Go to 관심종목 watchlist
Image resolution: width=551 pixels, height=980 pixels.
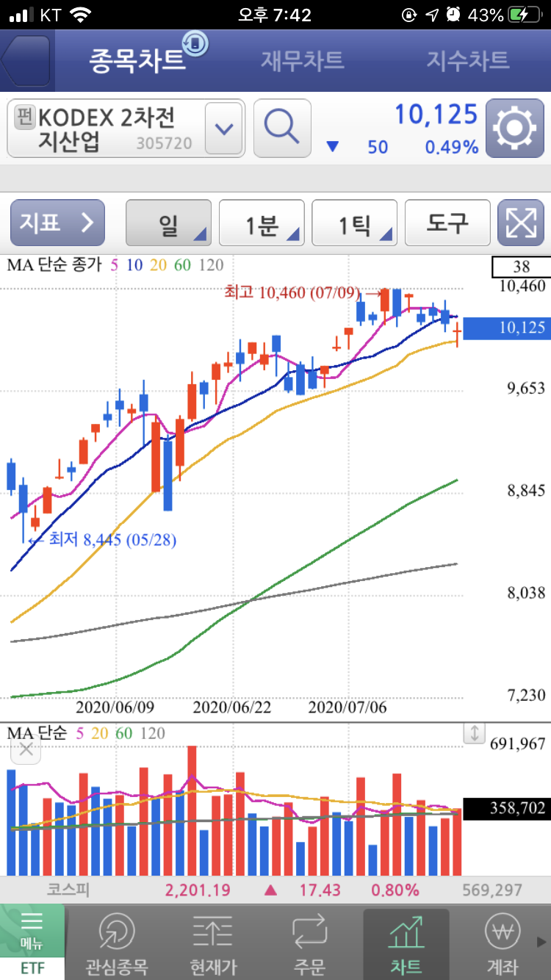117,943
